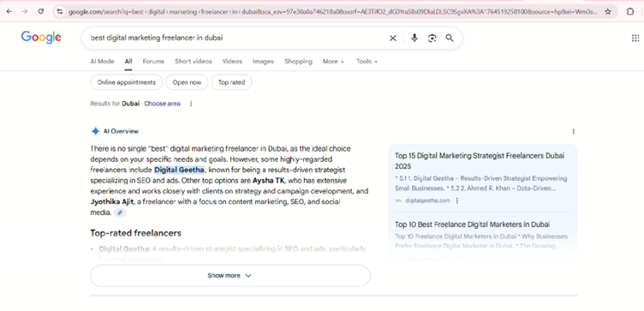Click the 'Results for Dubai' text
This screenshot has height=311, width=644.
[x=115, y=104]
